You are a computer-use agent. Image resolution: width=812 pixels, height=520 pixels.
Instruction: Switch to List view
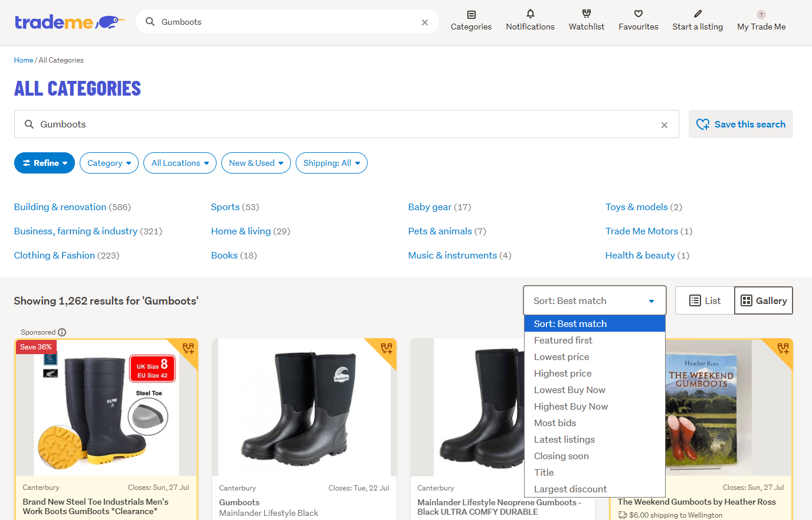tap(705, 300)
